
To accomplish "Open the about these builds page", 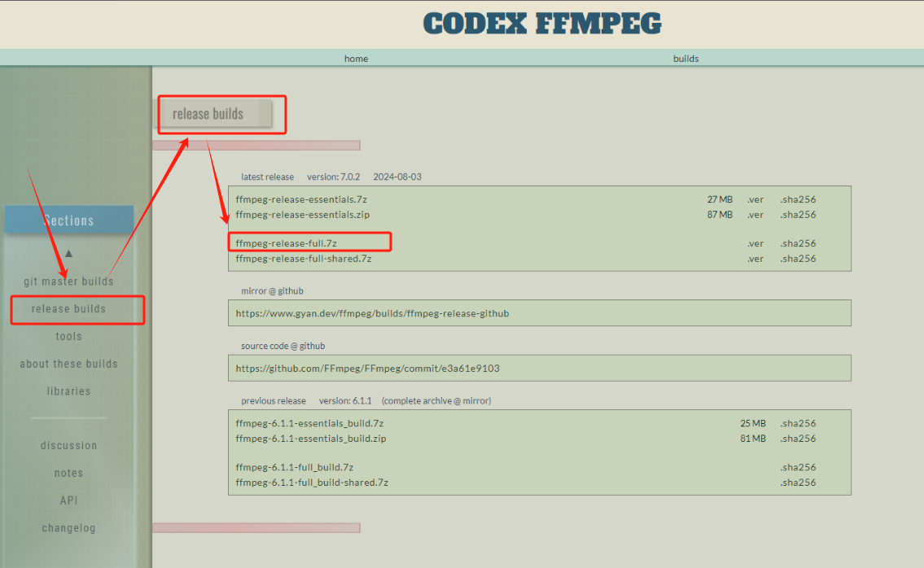I will [68, 364].
